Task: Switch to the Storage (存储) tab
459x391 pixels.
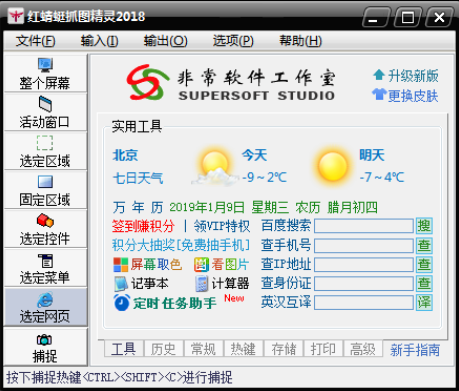Action: tap(283, 349)
